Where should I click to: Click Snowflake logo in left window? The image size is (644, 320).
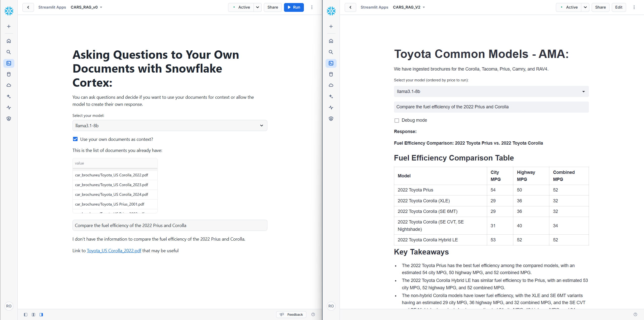[x=9, y=11]
